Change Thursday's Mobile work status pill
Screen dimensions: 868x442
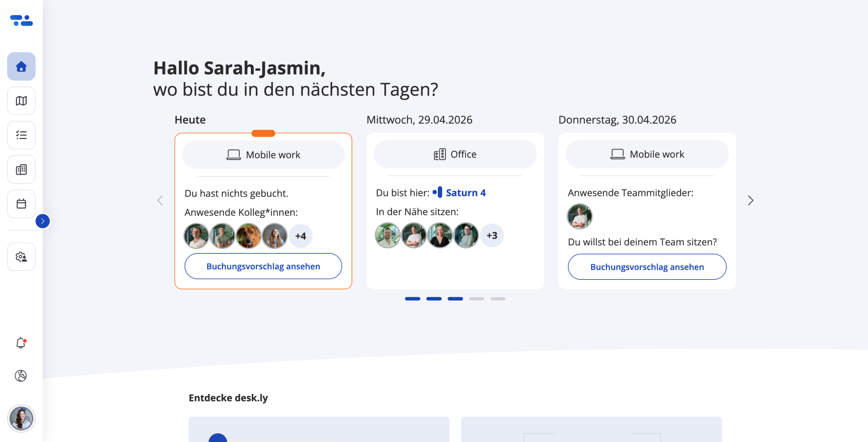(x=647, y=154)
